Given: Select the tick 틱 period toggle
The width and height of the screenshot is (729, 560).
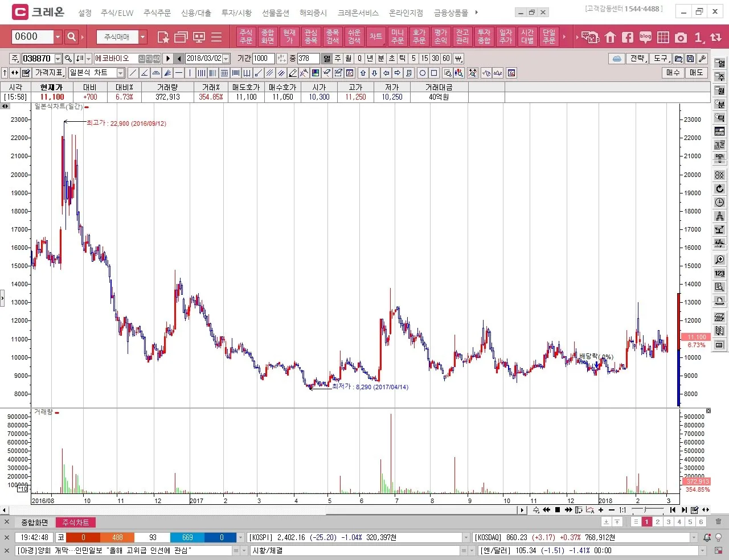Looking at the screenshot, I should click(x=403, y=59).
